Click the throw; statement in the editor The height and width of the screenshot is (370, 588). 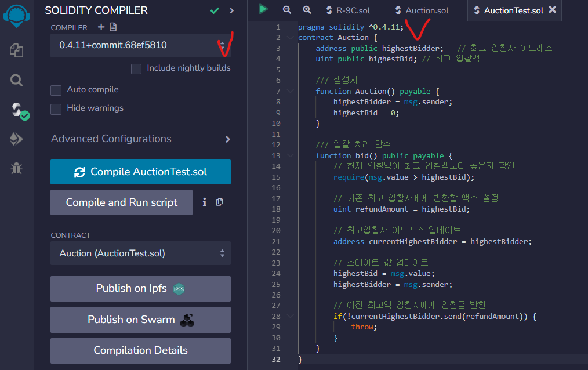click(364, 327)
